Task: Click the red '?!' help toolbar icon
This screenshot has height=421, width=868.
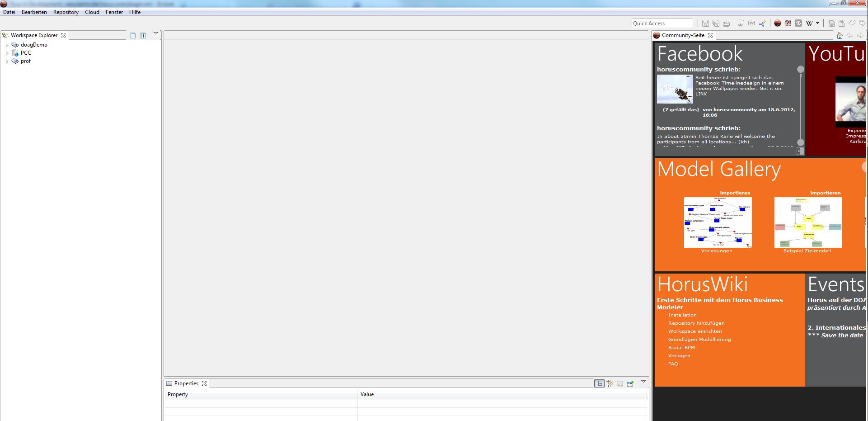Action: 788,24
